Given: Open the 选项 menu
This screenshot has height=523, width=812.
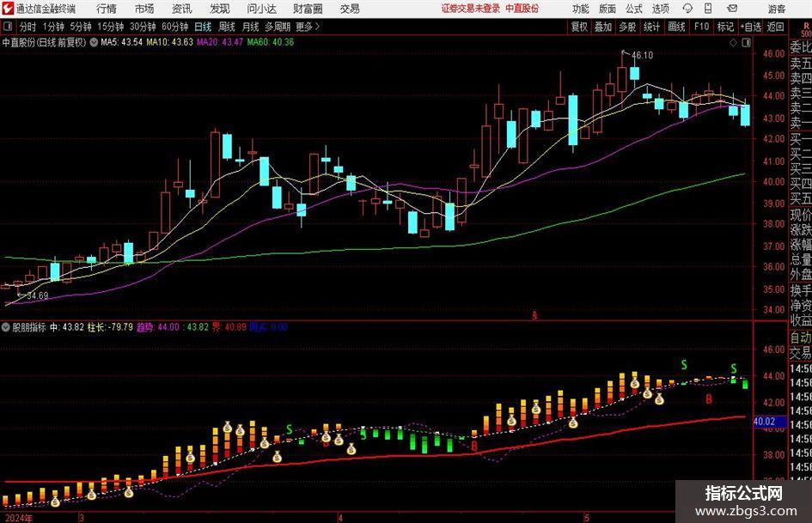Looking at the screenshot, I should click(x=660, y=9).
